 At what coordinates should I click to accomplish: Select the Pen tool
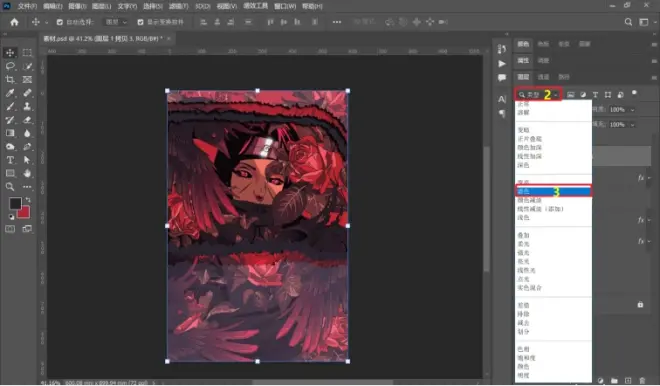click(27, 147)
